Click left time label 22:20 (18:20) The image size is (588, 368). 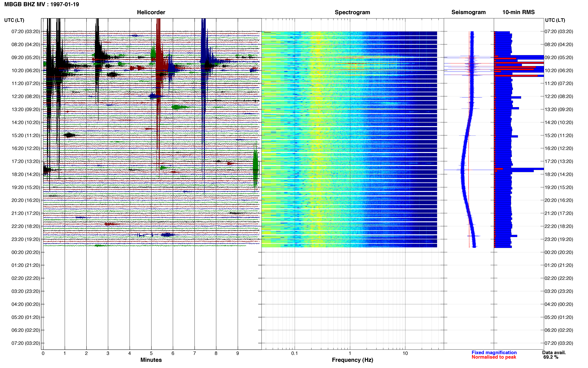coord(26,226)
